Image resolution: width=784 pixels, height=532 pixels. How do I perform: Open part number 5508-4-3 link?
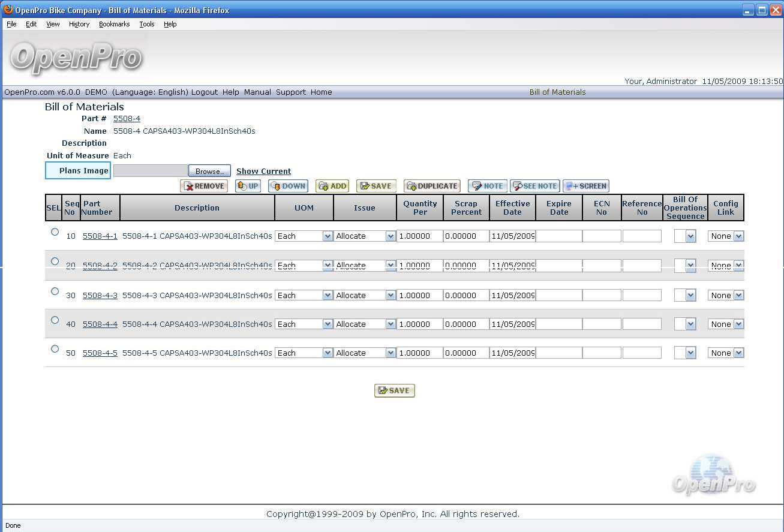tap(100, 296)
